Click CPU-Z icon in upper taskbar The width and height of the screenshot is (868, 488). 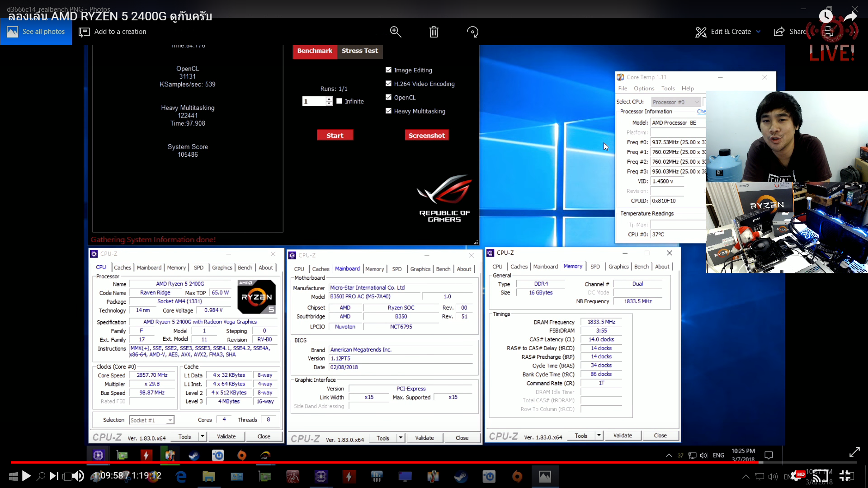click(x=98, y=455)
